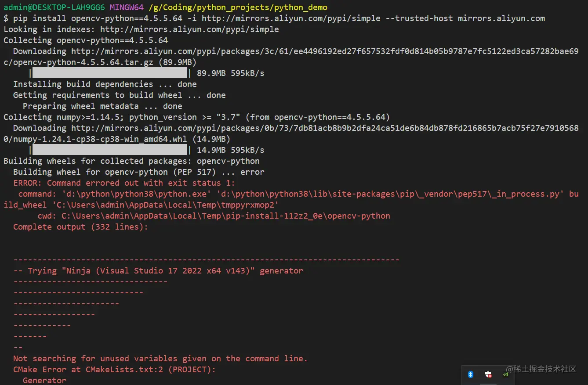Image resolution: width=588 pixels, height=385 pixels.
Task: Click 'Getting requirements to build wheel' line
Action: coord(120,95)
